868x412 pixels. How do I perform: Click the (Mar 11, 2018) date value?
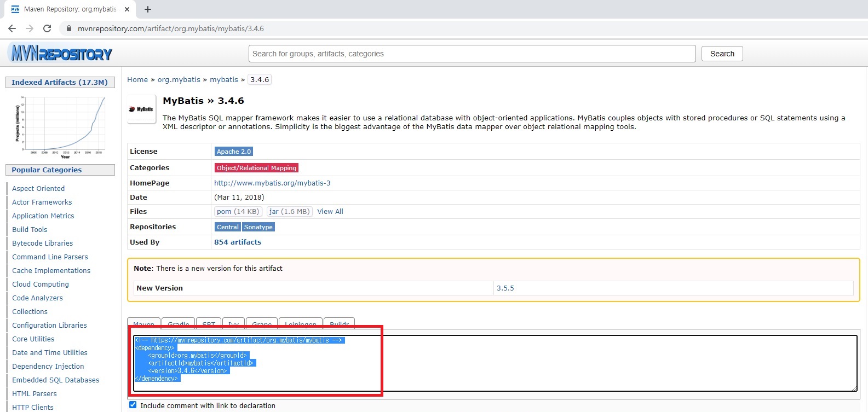pos(239,198)
